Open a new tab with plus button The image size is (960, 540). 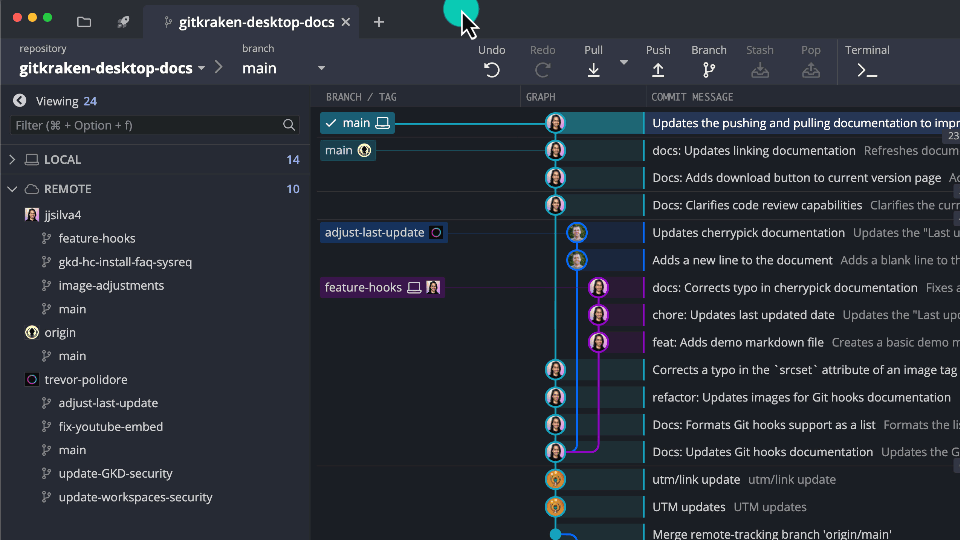click(379, 22)
